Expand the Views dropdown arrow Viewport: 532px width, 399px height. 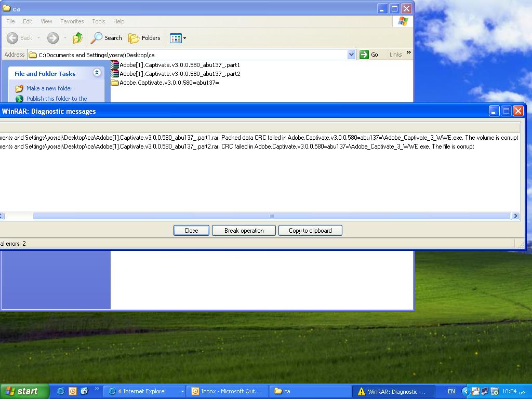pos(184,38)
